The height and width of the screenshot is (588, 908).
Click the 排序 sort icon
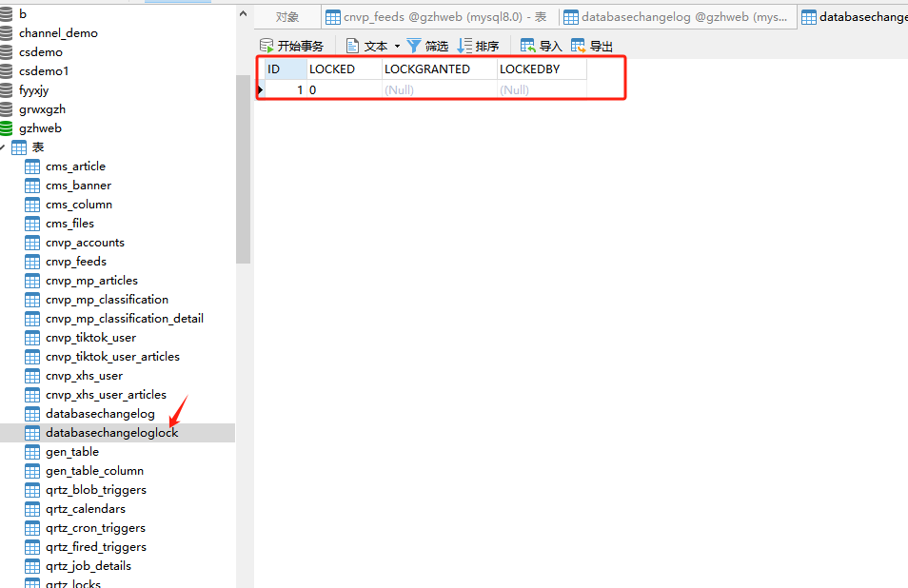click(464, 46)
